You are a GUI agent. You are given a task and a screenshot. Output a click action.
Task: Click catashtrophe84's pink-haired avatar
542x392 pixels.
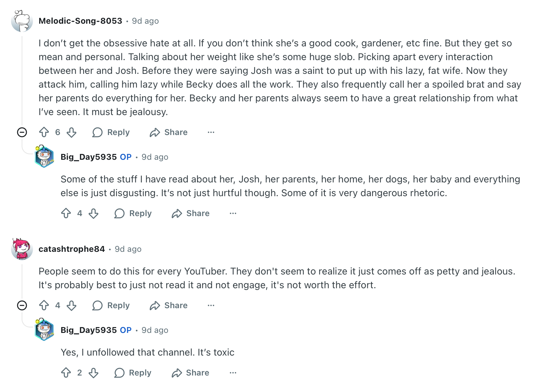(x=22, y=249)
